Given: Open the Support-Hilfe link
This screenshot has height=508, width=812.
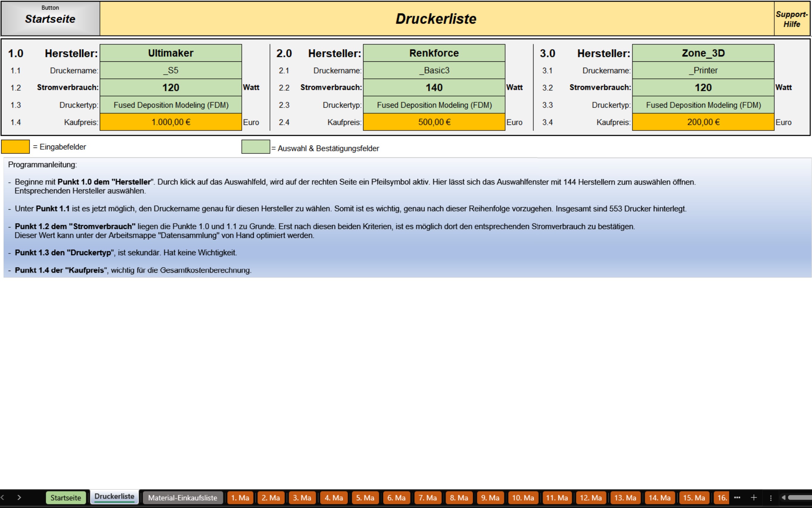Looking at the screenshot, I should tap(792, 19).
